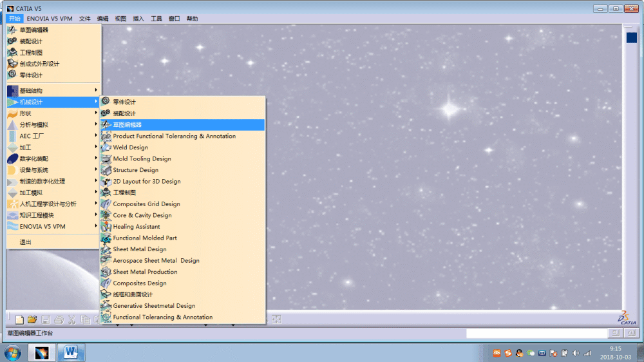Expand the 设备与系统 submenu arrow
644x362 pixels.
tap(96, 169)
